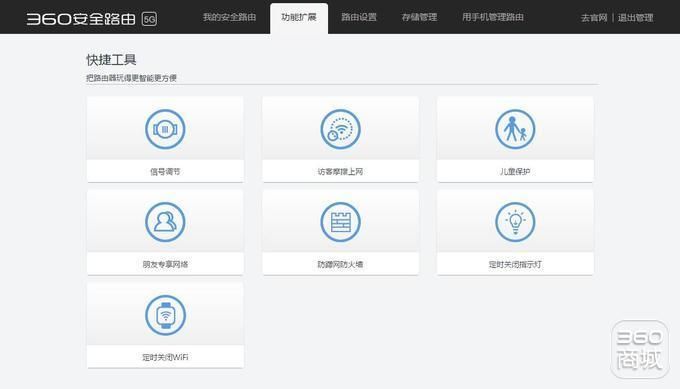Screen dimensions: 680x389
Task: Click the 5G badge beside the logo
Action: (149, 19)
